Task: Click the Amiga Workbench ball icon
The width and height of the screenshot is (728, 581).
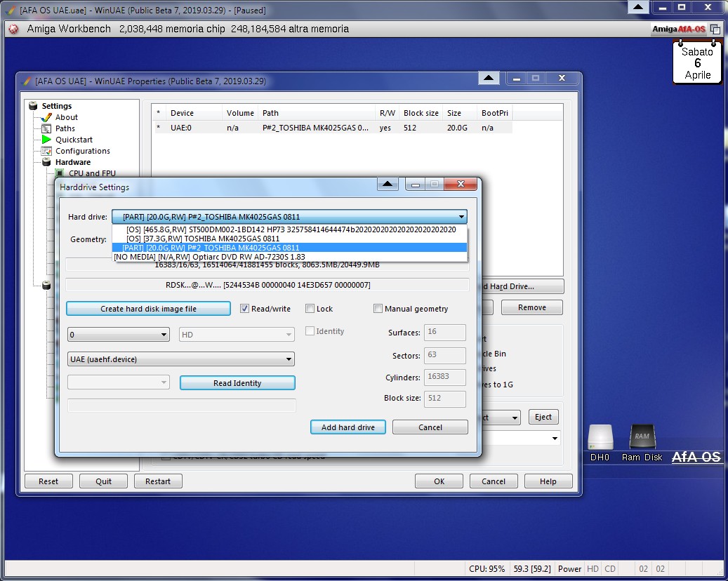Action: pos(13,29)
